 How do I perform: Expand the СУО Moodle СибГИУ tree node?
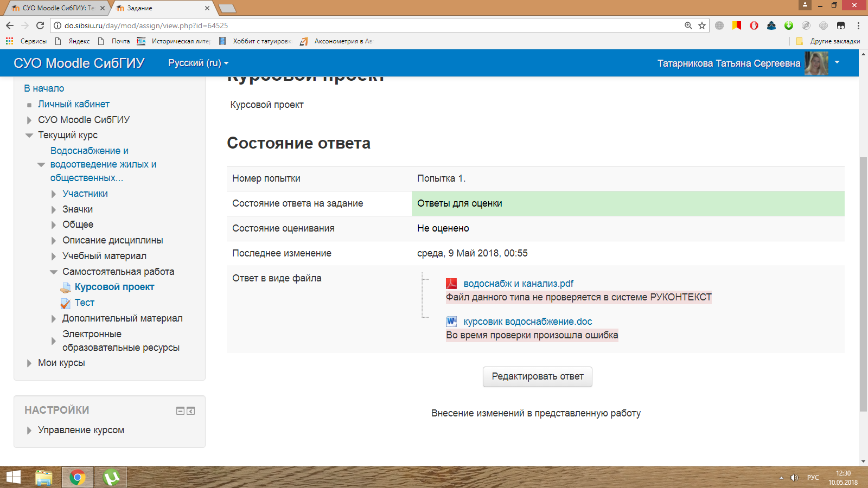pyautogui.click(x=29, y=120)
